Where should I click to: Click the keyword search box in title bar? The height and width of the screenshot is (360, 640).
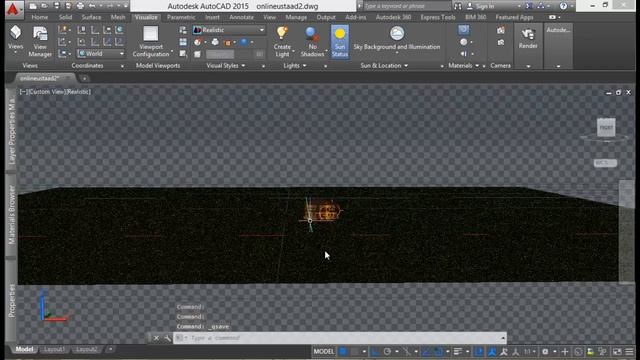pyautogui.click(x=406, y=6)
